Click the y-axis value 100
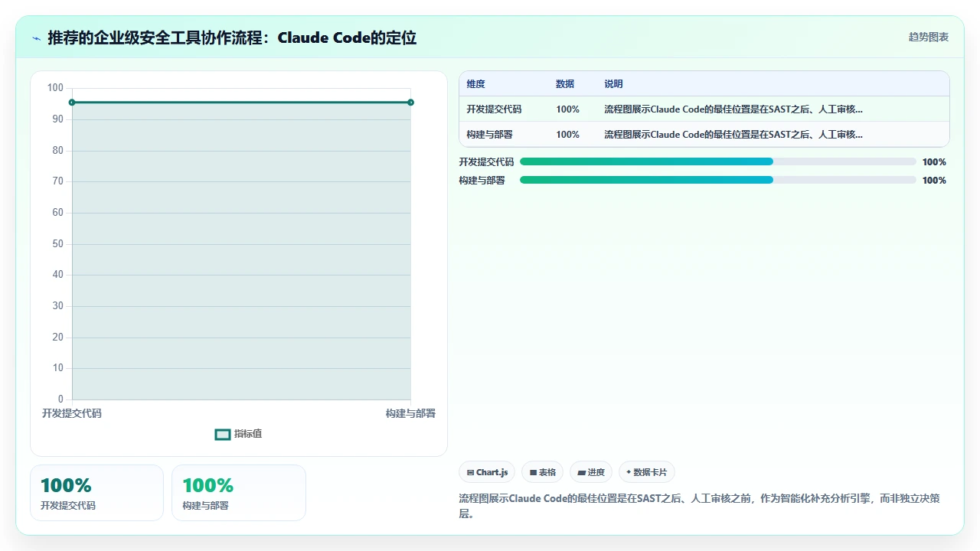 pyautogui.click(x=55, y=88)
